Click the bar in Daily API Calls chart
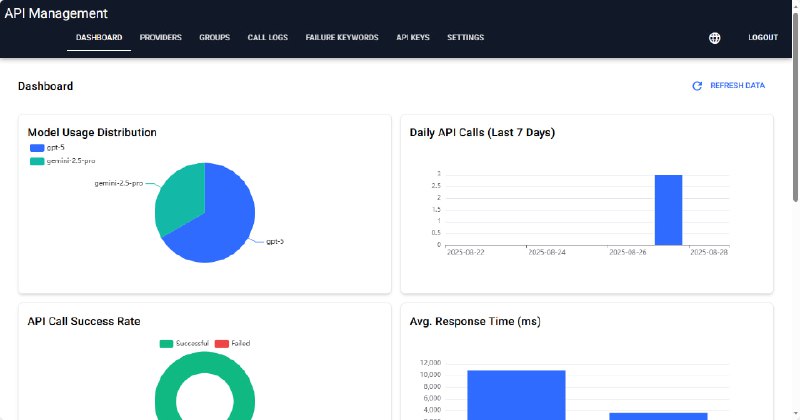Image resolution: width=800 pixels, height=420 pixels. (668, 210)
